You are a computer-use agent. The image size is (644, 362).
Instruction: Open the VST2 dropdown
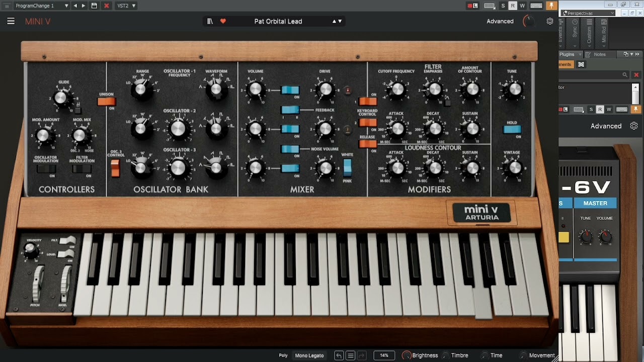pos(126,6)
